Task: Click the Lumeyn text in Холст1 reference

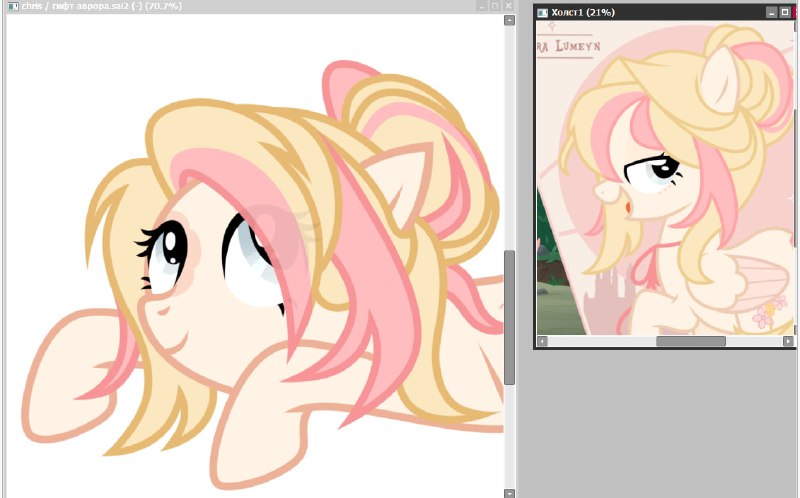Action: (x=578, y=46)
